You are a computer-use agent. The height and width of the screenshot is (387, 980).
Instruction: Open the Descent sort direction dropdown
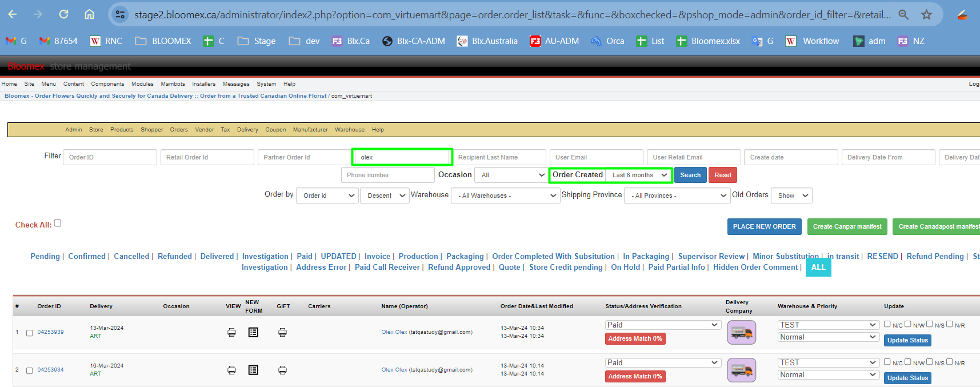[385, 196]
